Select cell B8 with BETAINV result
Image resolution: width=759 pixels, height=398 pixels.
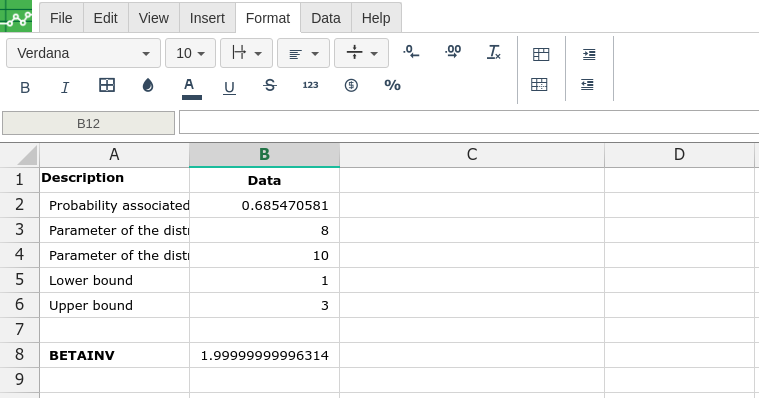pos(264,355)
